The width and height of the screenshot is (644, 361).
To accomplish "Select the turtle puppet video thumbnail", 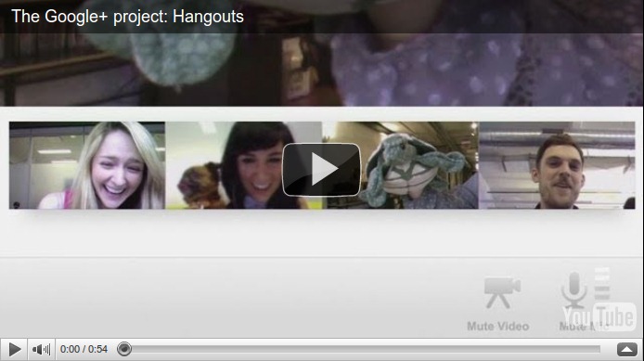I will (x=400, y=165).
